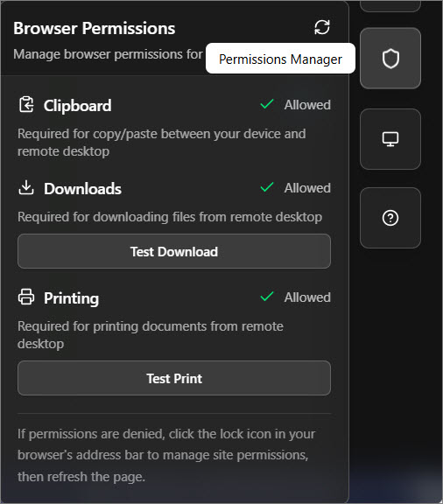Run the Test Download button
The height and width of the screenshot is (504, 443).
pyautogui.click(x=174, y=251)
